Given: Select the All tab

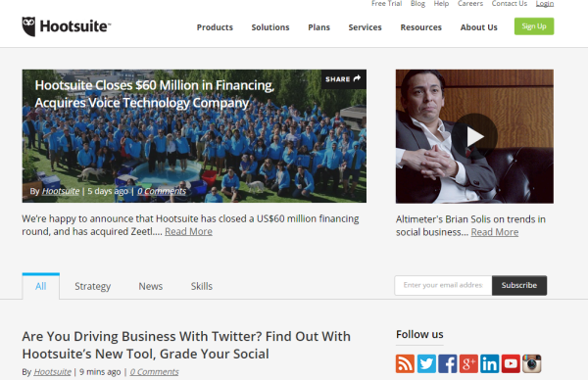Looking at the screenshot, I should point(41,286).
